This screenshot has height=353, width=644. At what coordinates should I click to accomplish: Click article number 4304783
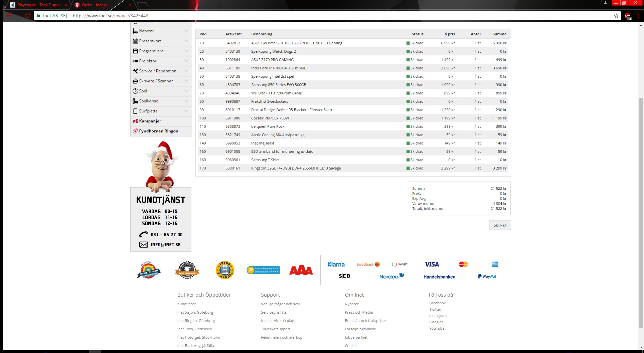[x=233, y=85]
